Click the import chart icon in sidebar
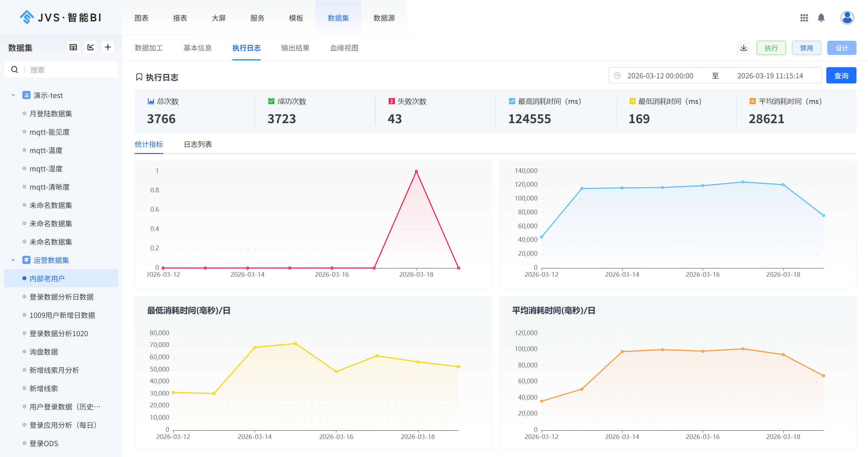Viewport: 868px width, 457px height. click(x=91, y=47)
